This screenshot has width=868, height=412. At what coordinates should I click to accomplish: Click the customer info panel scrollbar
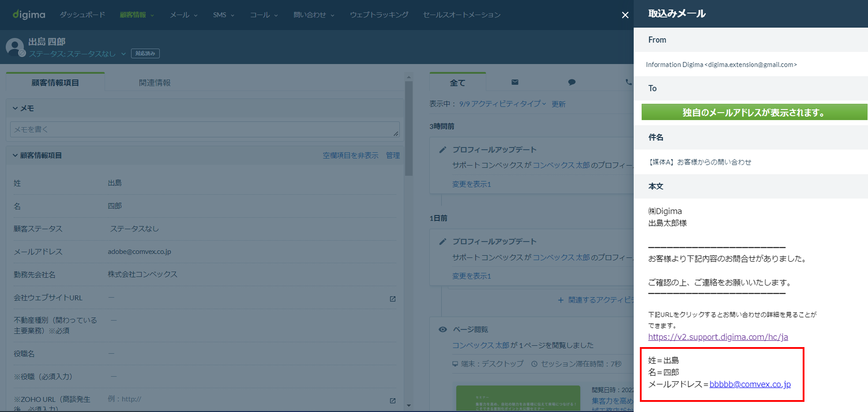(x=409, y=128)
